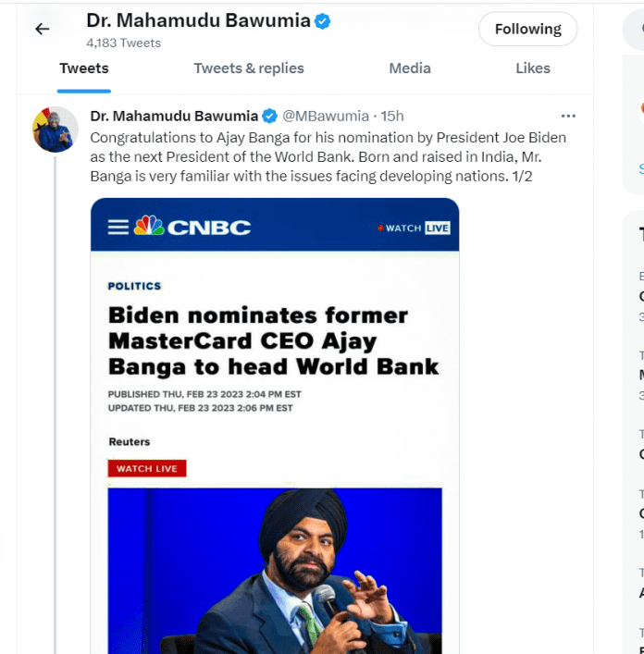Click the @MBawumia handle link

pyautogui.click(x=324, y=116)
